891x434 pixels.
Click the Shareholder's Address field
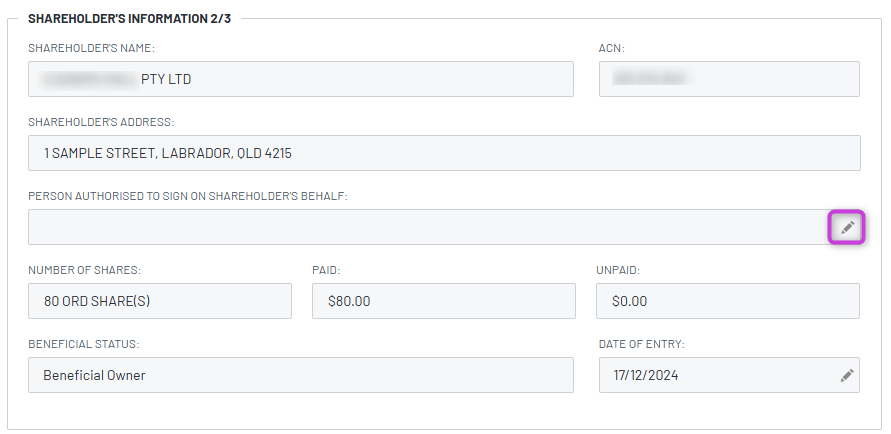(x=444, y=153)
